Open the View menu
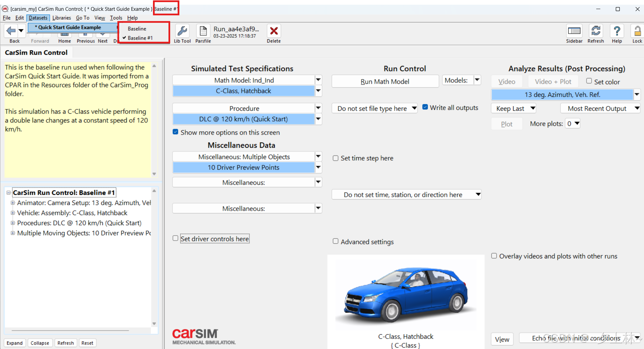The image size is (644, 349). [x=100, y=18]
